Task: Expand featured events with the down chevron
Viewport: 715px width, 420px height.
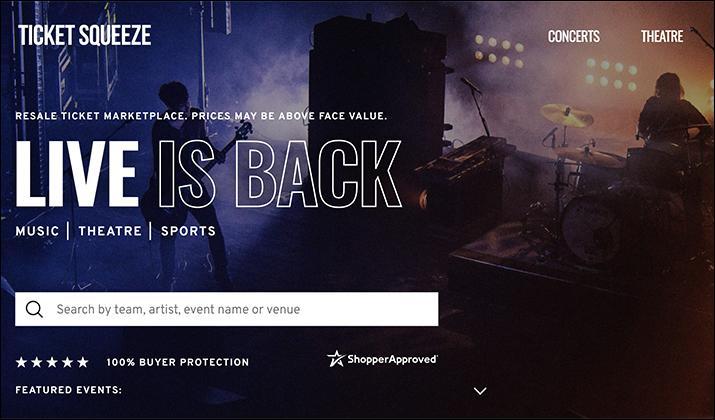Action: (x=480, y=391)
